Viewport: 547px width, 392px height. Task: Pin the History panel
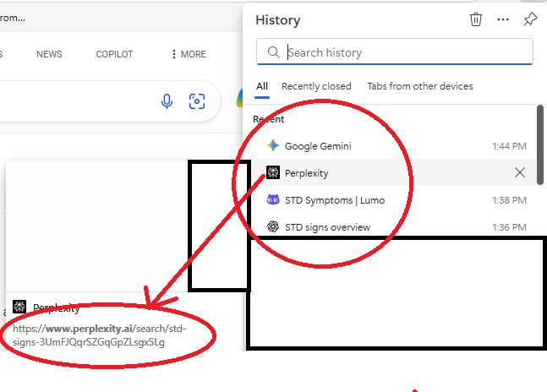click(530, 19)
